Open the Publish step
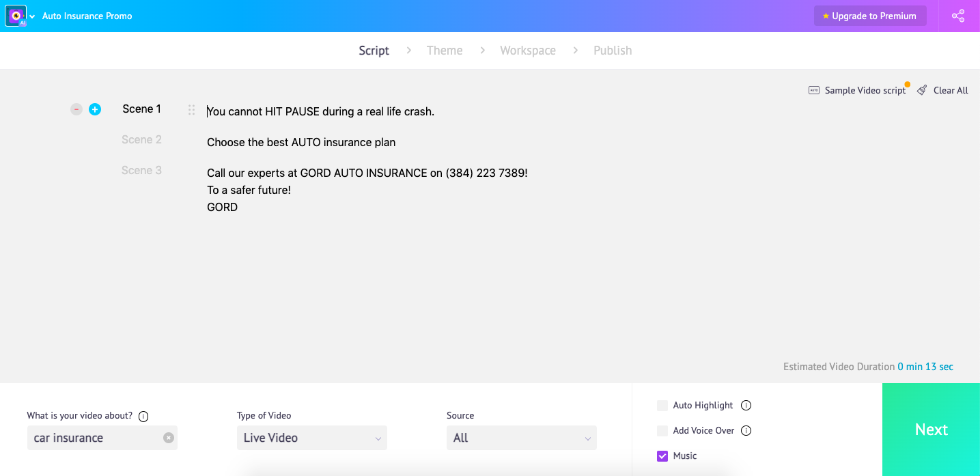Image resolution: width=980 pixels, height=476 pixels. click(613, 50)
